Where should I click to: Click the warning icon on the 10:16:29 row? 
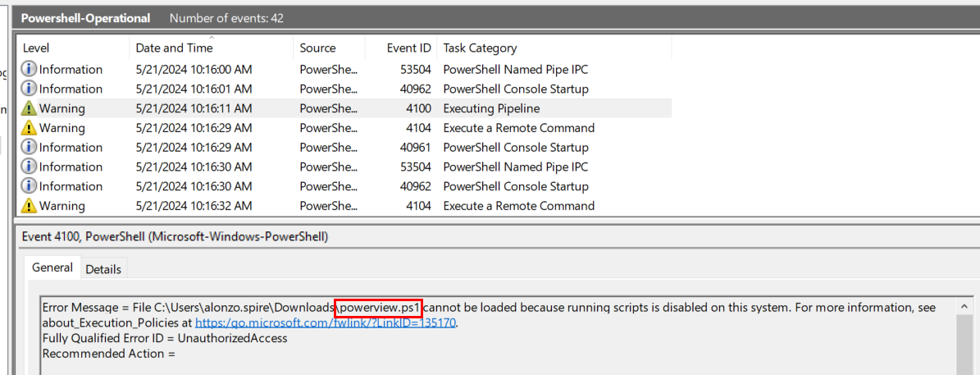[29, 128]
